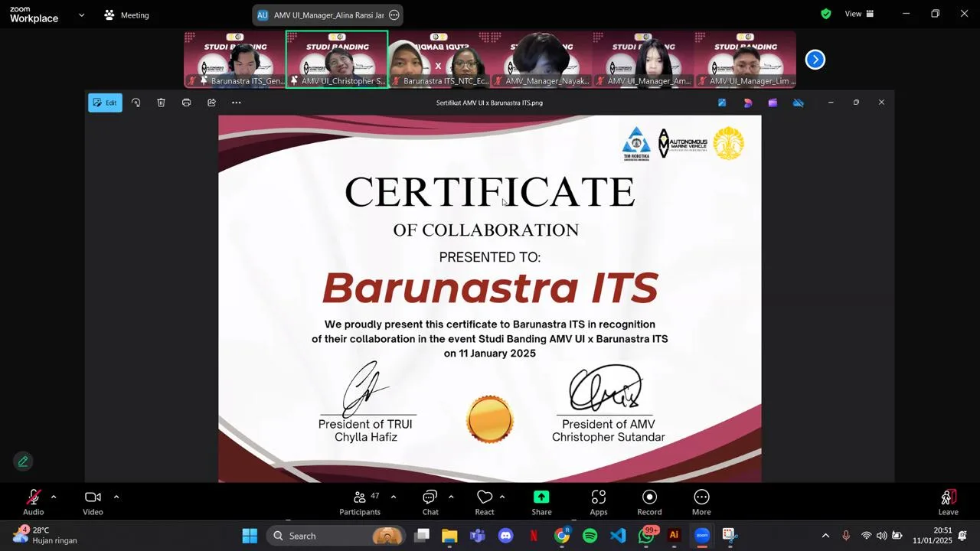Open Microsoft Teams from the taskbar
Viewport: 980px width, 551px height.
point(478,536)
